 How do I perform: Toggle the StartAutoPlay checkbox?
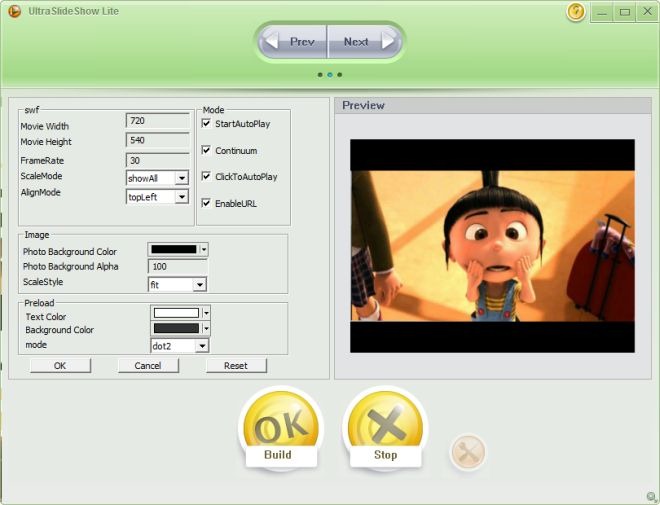(x=206, y=123)
